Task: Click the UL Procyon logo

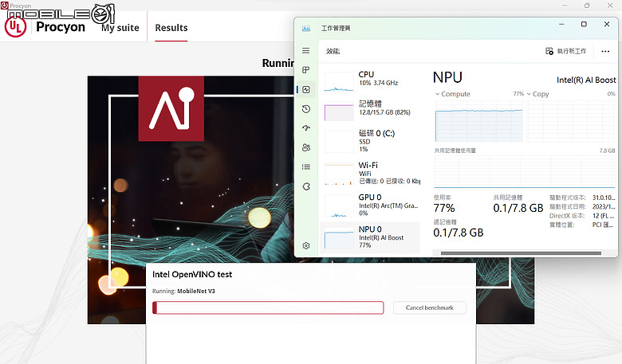Action: click(x=15, y=26)
